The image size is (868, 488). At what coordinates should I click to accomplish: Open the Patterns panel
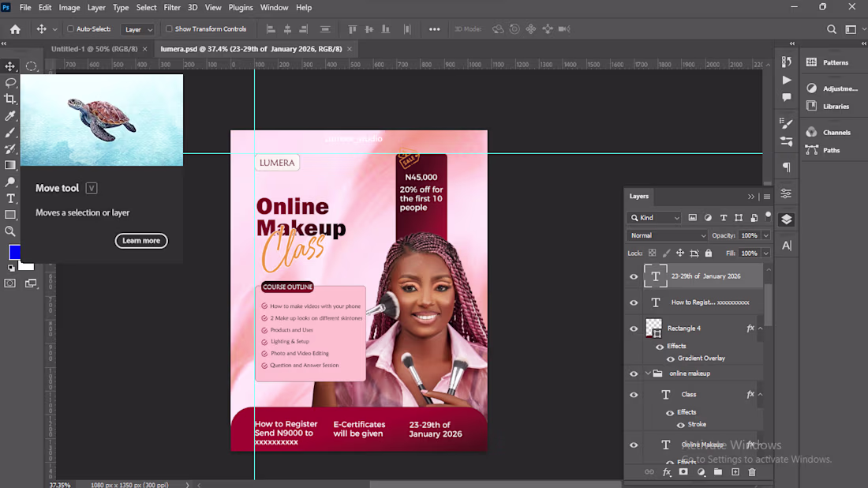(836, 62)
